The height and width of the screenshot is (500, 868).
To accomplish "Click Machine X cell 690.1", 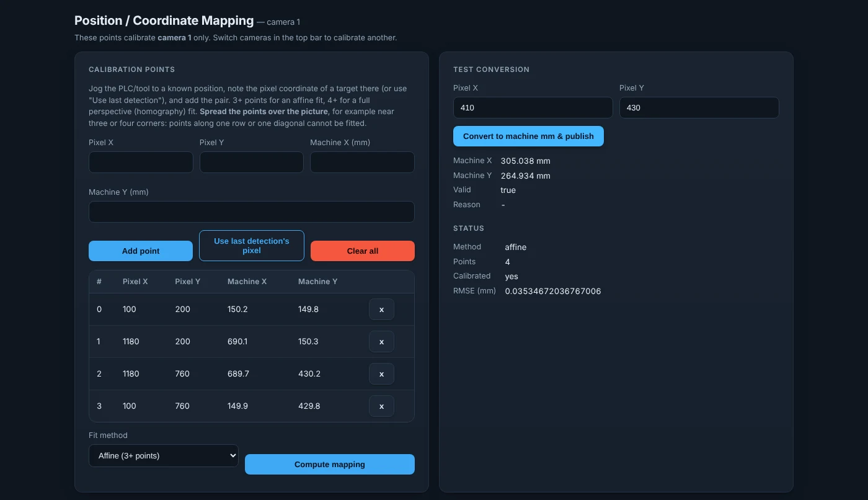I will pyautogui.click(x=237, y=341).
